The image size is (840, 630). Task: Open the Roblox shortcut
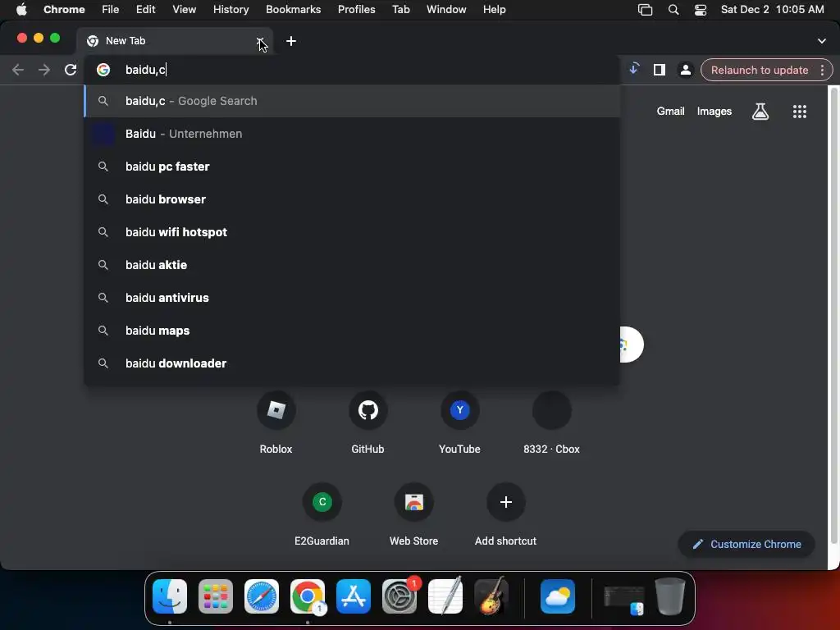point(276,422)
